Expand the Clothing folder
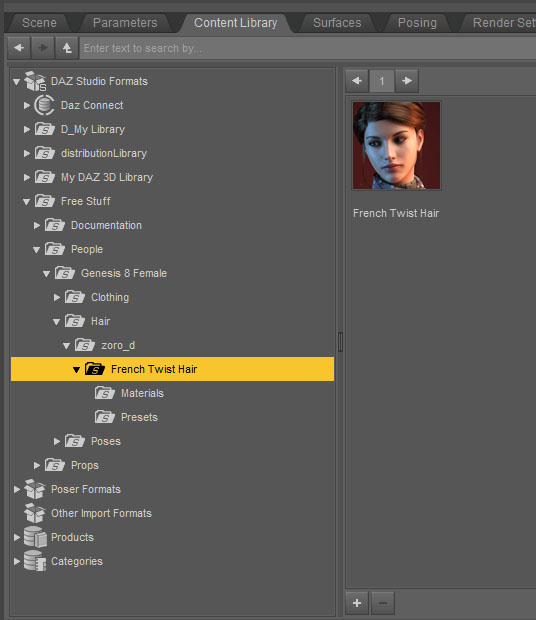 57,297
